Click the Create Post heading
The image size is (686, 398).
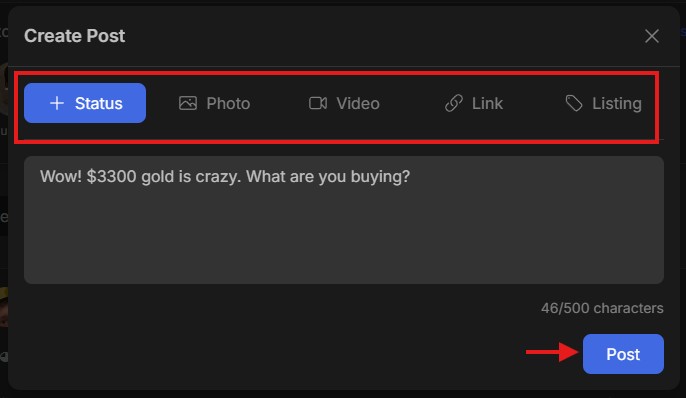coord(74,36)
